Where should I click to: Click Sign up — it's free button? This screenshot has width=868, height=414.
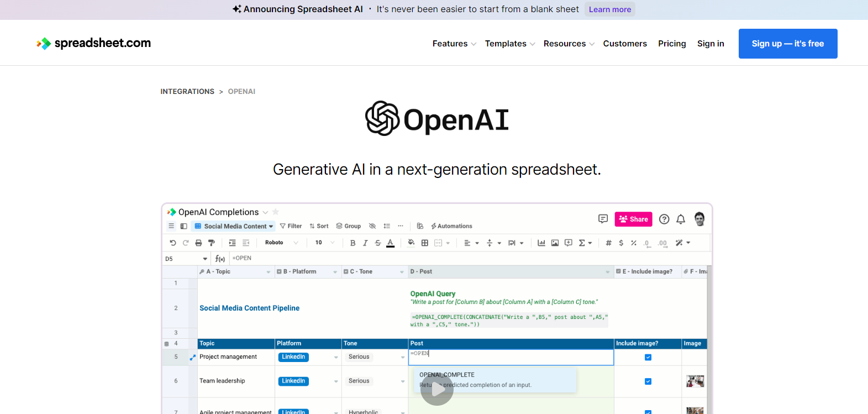tap(788, 44)
